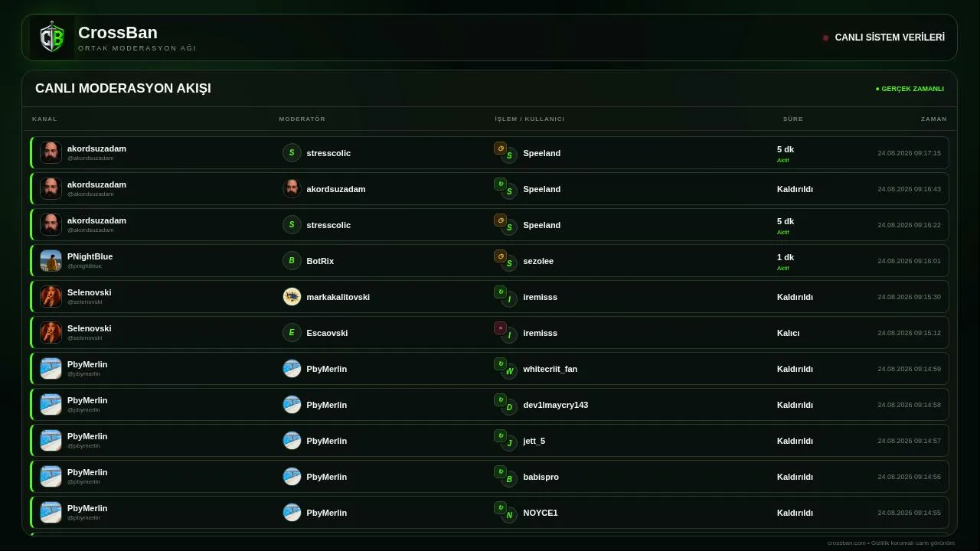The image size is (980, 551).
Task: Click the Aktif status under the sezolee row's 1 dk
Action: point(783,269)
